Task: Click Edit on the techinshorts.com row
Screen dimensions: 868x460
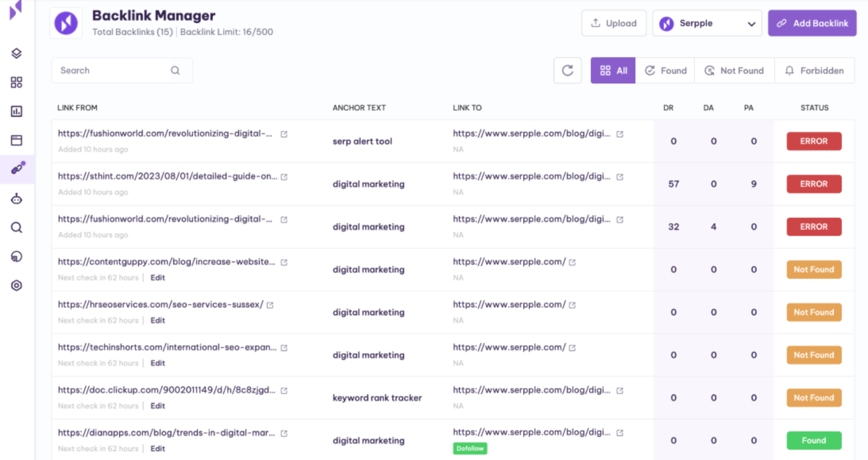Action: (x=158, y=363)
